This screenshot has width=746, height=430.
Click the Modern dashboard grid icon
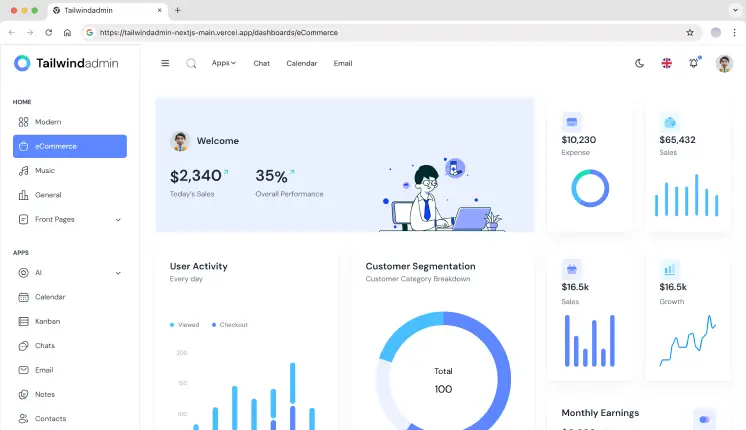pyautogui.click(x=23, y=122)
